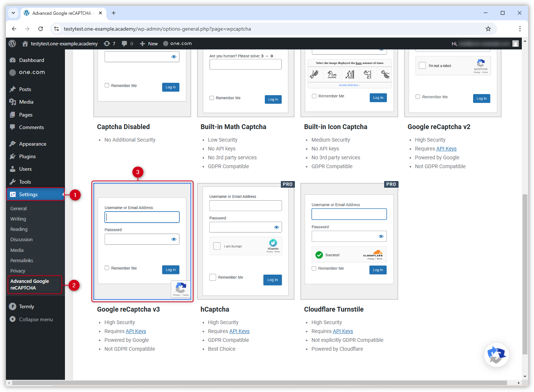Click the WordPress logo in admin bar
534x392 pixels.
12,44
